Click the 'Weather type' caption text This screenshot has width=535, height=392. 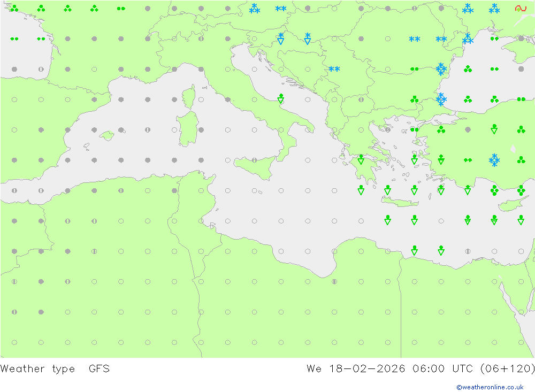tap(37, 369)
